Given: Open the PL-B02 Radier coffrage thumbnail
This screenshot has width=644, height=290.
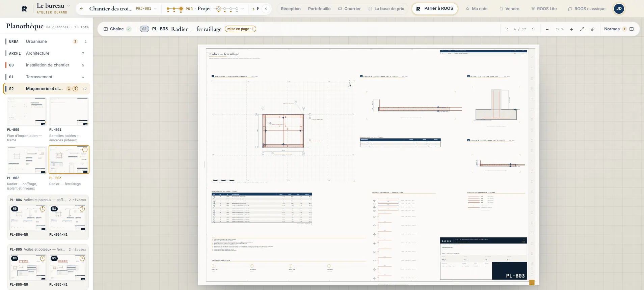Looking at the screenshot, I should [x=27, y=160].
